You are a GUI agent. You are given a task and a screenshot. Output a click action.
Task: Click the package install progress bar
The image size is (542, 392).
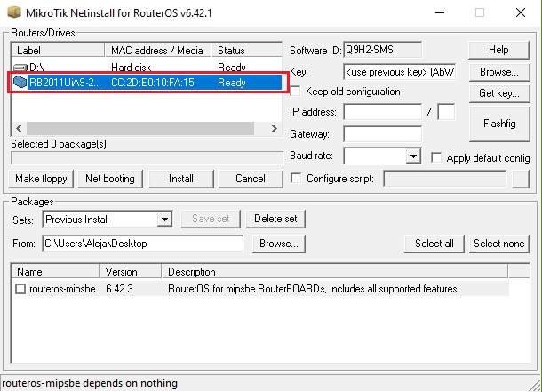[147, 157]
